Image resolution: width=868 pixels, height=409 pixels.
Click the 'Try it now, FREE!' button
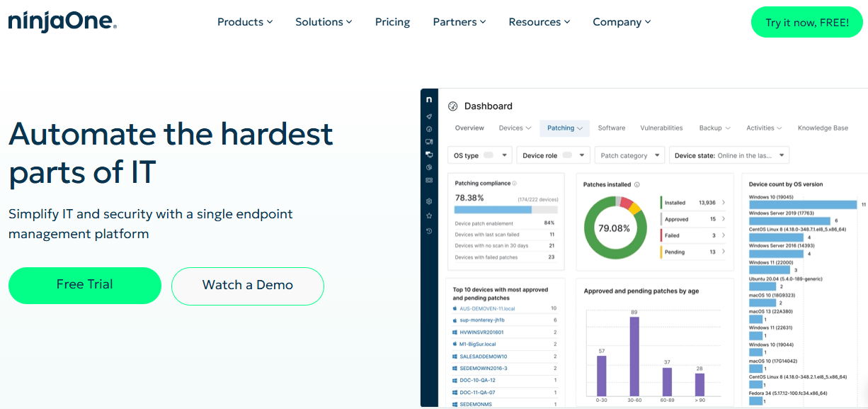click(807, 22)
